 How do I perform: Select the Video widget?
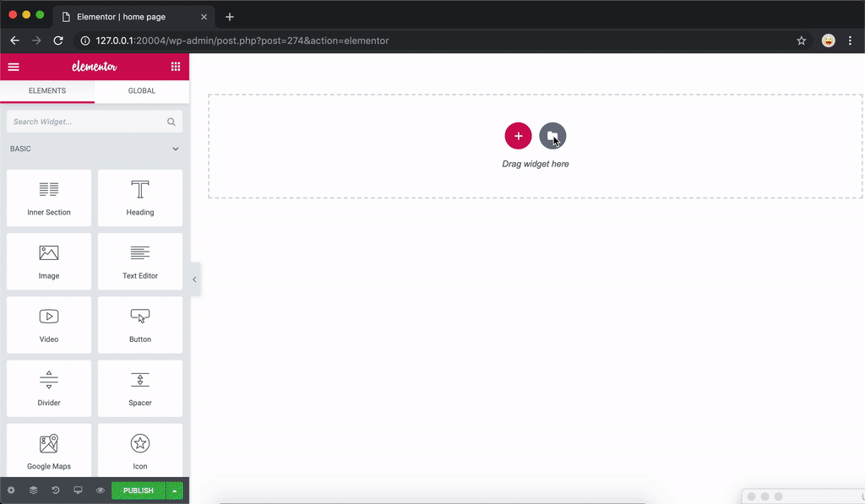[49, 325]
